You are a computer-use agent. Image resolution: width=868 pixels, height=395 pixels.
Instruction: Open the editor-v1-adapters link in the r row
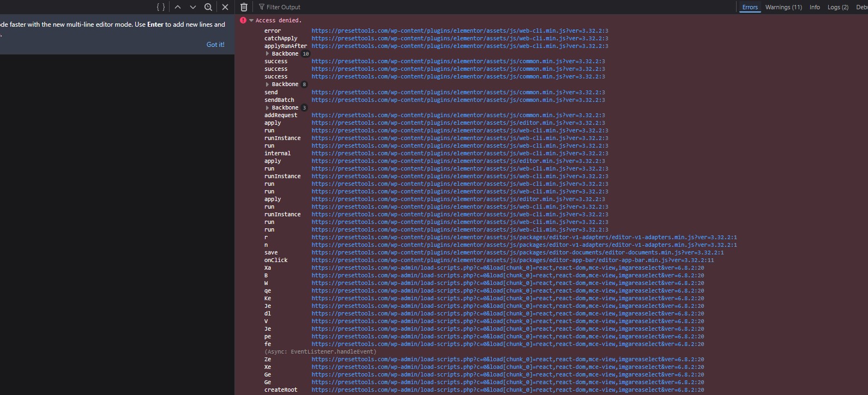pyautogui.click(x=524, y=238)
